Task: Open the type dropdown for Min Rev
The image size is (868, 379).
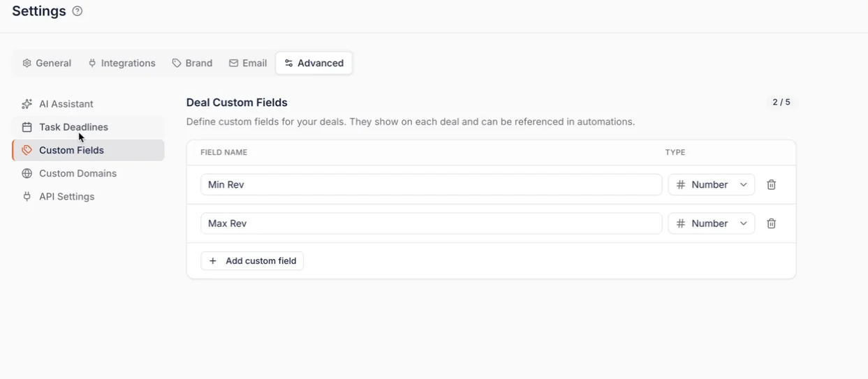Action: coord(712,185)
